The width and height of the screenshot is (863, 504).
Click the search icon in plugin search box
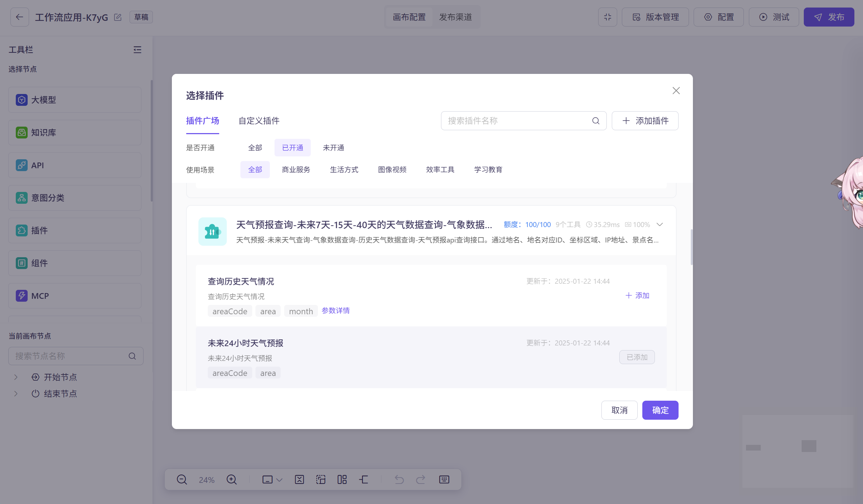pos(596,121)
